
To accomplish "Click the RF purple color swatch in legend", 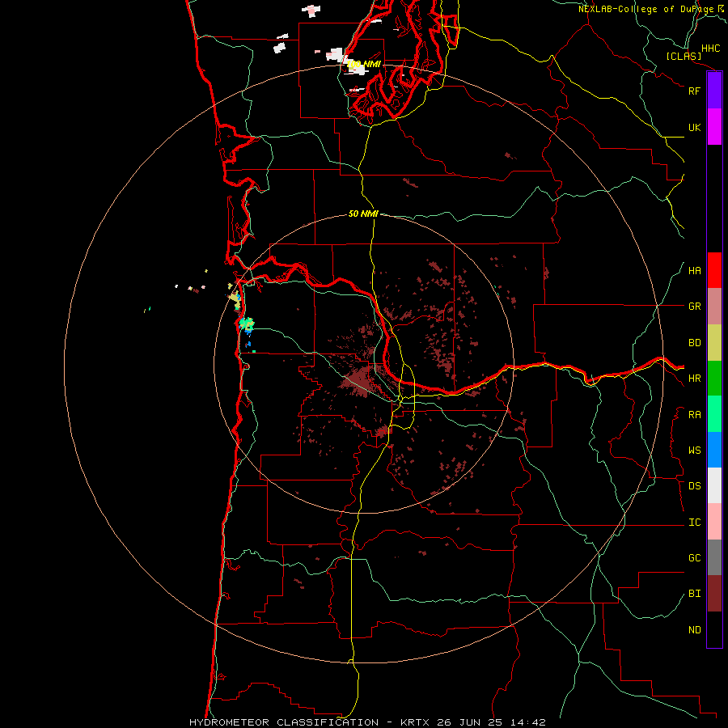I will pyautogui.click(x=714, y=91).
